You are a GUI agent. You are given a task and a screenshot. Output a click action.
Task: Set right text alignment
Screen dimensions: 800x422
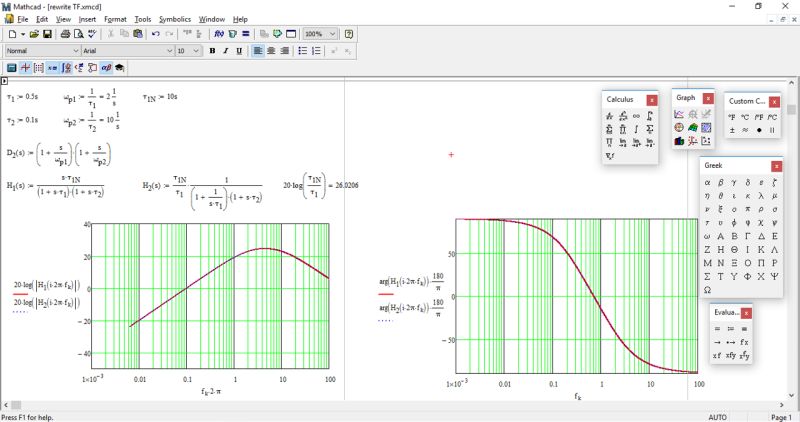click(x=285, y=51)
